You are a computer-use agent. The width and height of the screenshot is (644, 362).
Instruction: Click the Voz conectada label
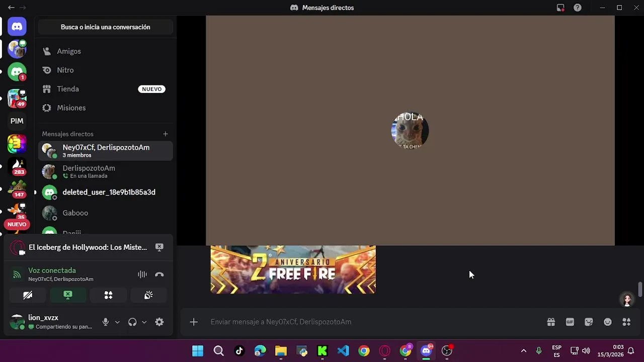(52, 270)
